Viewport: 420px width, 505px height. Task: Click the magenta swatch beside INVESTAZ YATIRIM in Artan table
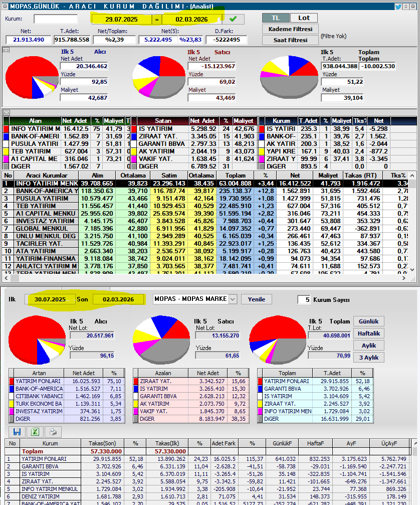(x=12, y=411)
